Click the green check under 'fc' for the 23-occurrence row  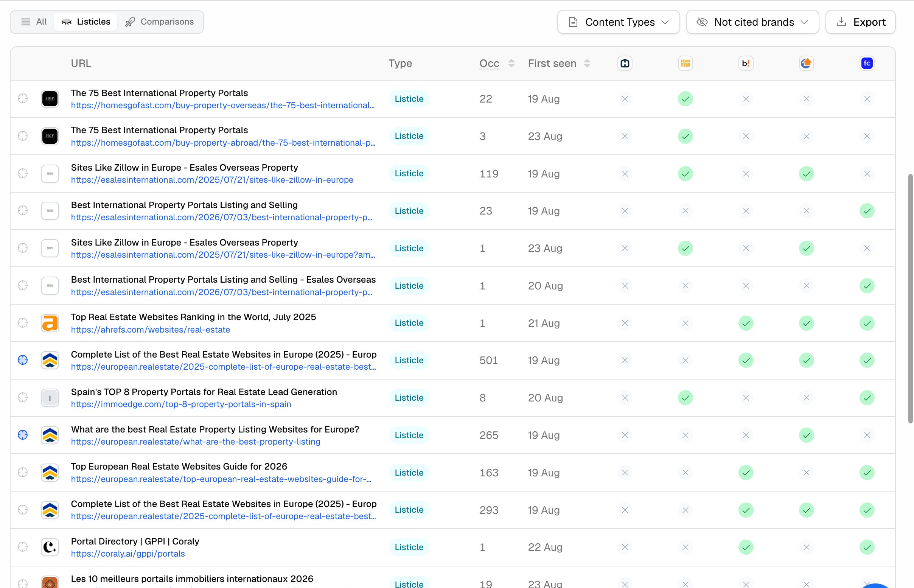pyautogui.click(x=867, y=211)
